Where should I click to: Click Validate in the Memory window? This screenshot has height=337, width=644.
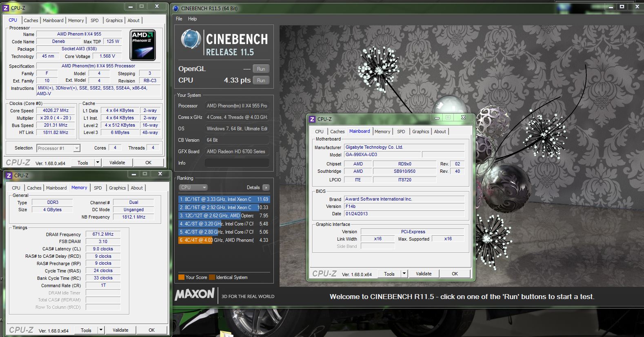(120, 330)
